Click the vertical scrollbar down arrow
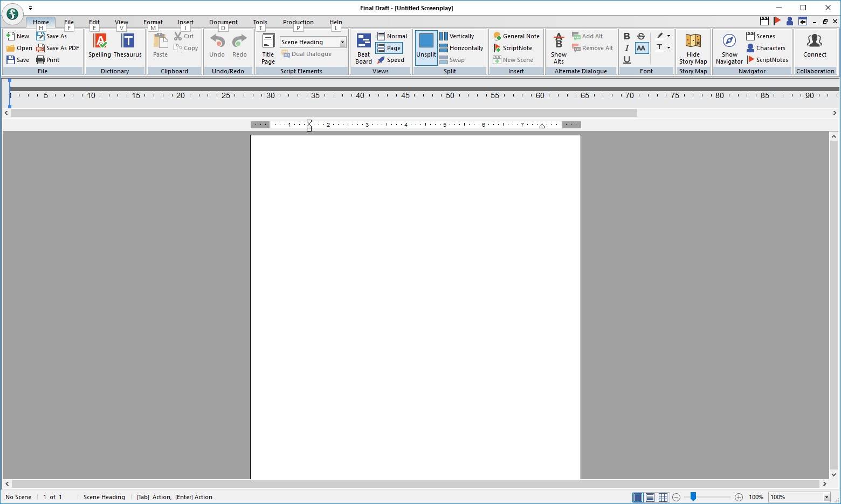Viewport: 841px width, 504px height. pos(833,475)
